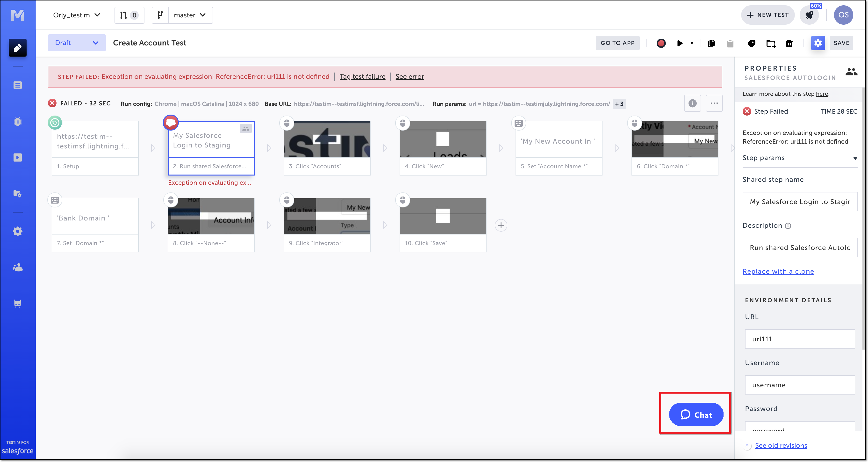Click the trash delete icon

click(x=789, y=43)
